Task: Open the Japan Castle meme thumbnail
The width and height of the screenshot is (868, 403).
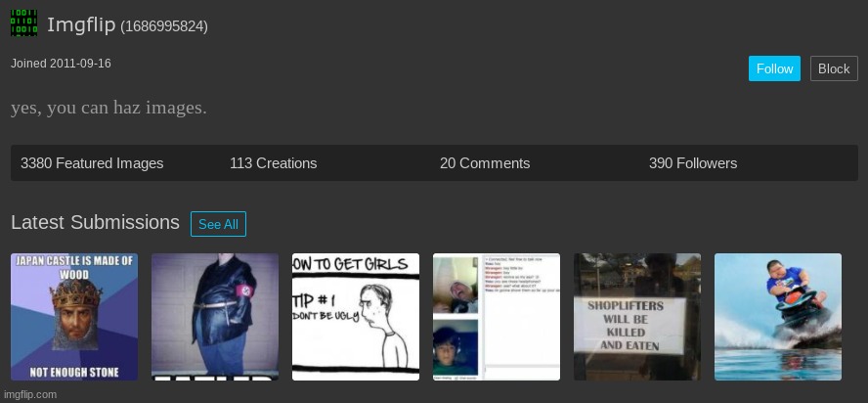Action: point(74,317)
